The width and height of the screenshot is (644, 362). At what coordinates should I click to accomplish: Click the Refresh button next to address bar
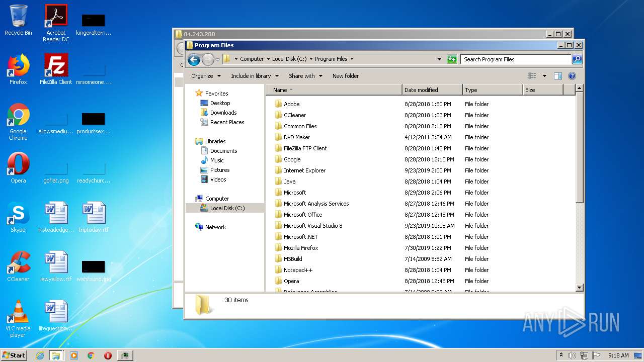point(452,59)
